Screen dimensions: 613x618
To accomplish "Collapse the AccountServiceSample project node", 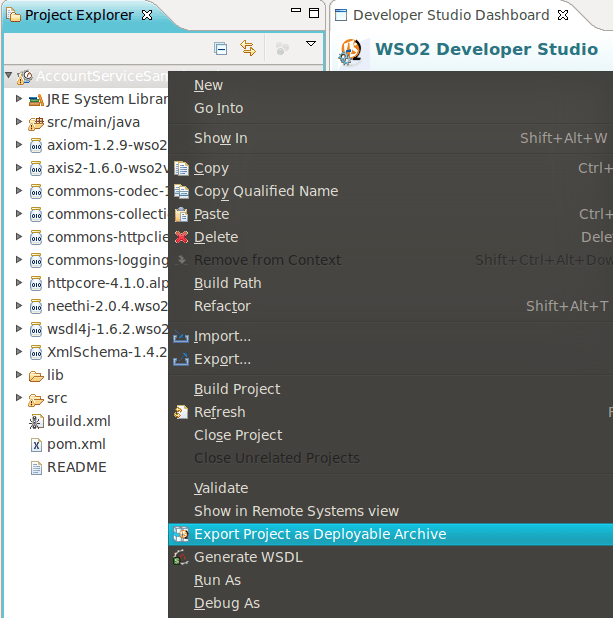I will (x=9, y=75).
